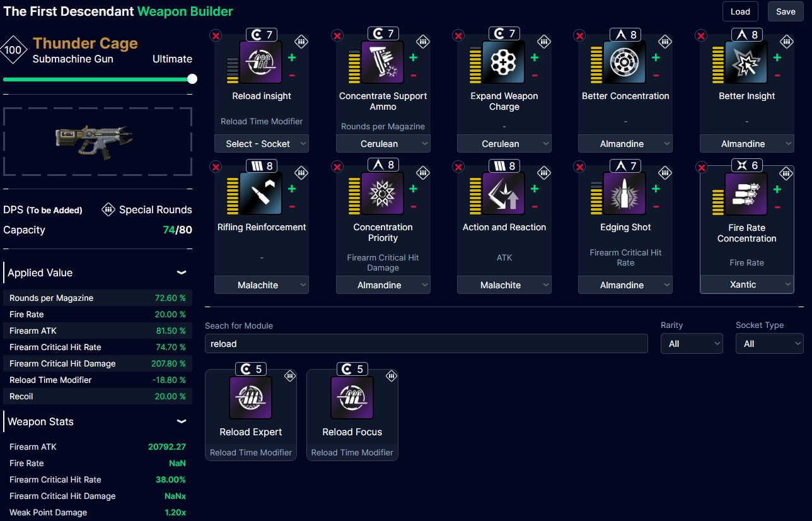Click the Rifling Reinforcement module icon
Viewport: 812px width, 521px height.
(261, 194)
